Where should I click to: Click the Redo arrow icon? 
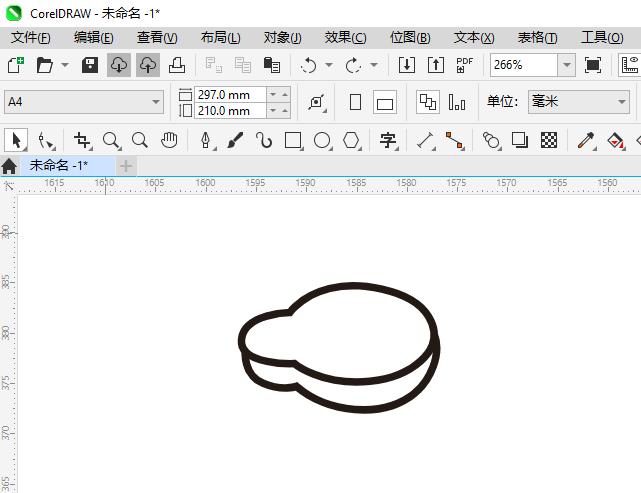coord(353,65)
